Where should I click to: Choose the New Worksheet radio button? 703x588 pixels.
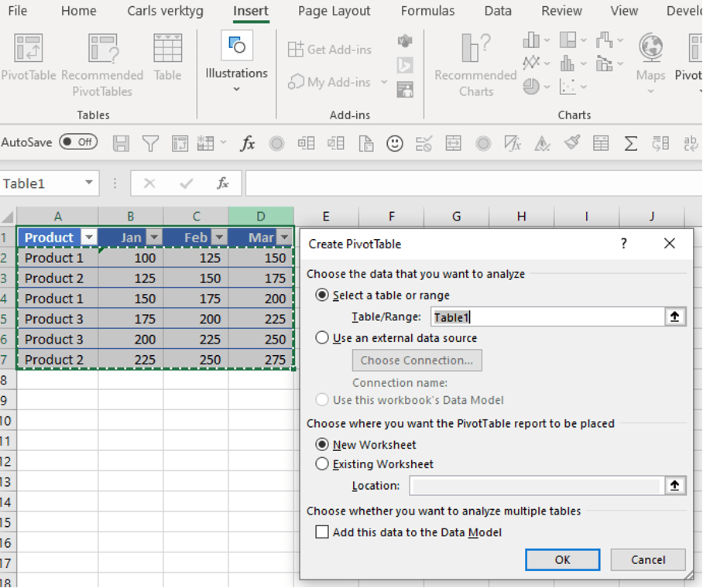322,444
